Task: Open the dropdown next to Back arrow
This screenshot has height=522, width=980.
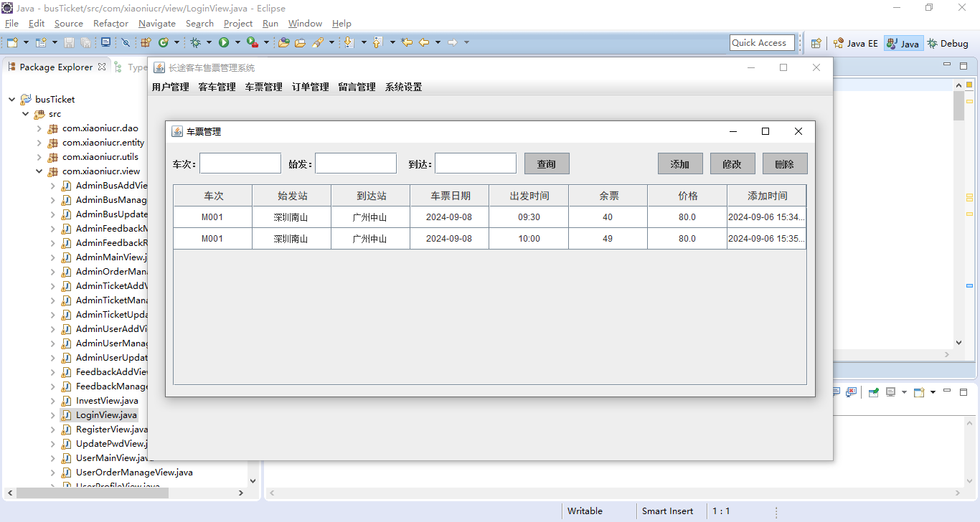Action: (438, 43)
